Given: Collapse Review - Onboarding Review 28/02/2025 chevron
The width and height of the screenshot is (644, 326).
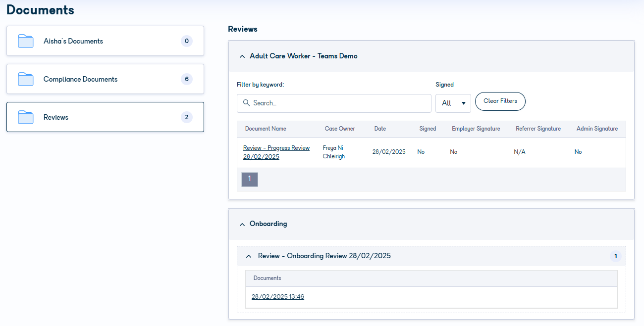Looking at the screenshot, I should pos(249,256).
